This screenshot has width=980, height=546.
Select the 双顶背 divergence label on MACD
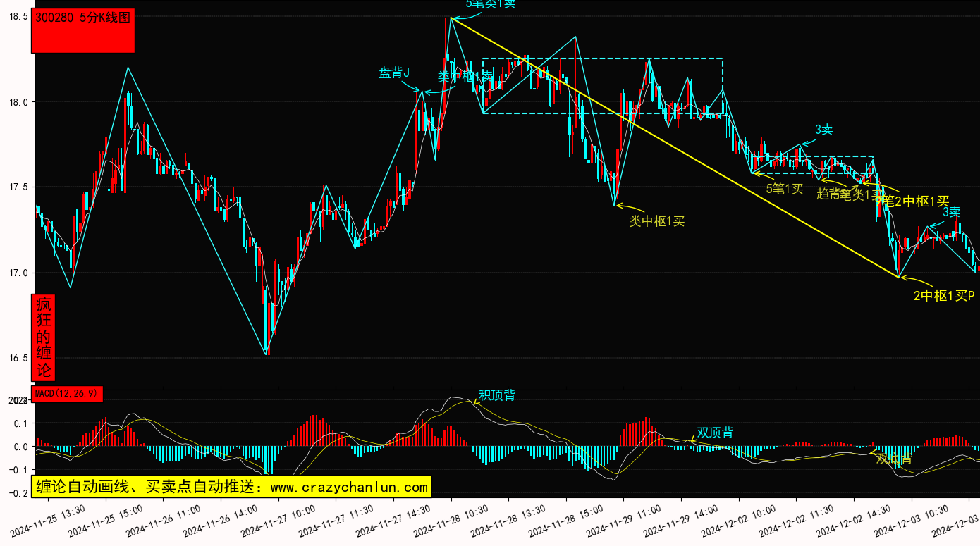[x=715, y=433]
